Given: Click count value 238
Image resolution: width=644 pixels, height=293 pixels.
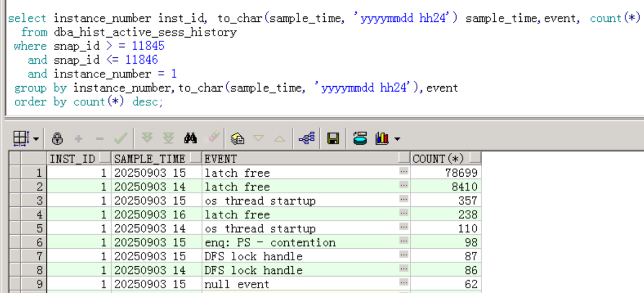Looking at the screenshot, I should pyautogui.click(x=468, y=215).
